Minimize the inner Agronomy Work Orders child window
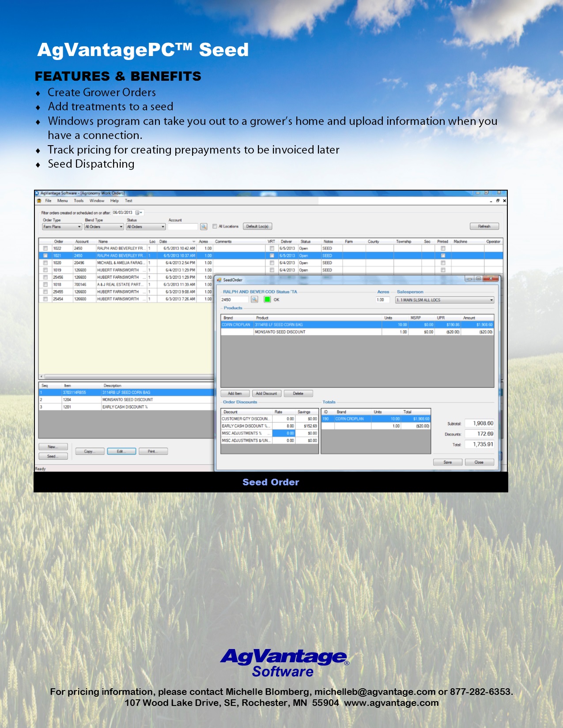This screenshot has width=563, height=728. tap(491, 201)
